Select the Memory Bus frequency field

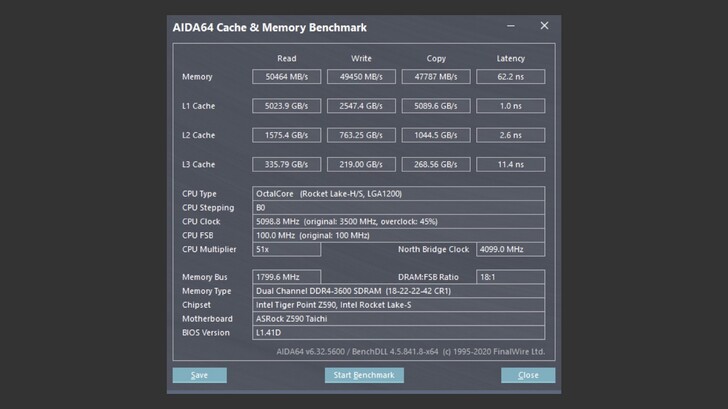(286, 277)
